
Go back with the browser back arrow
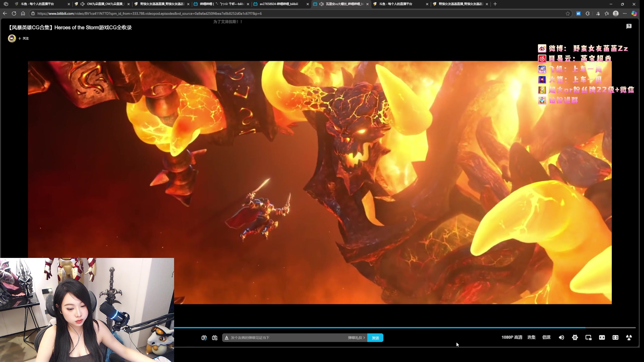(5, 14)
